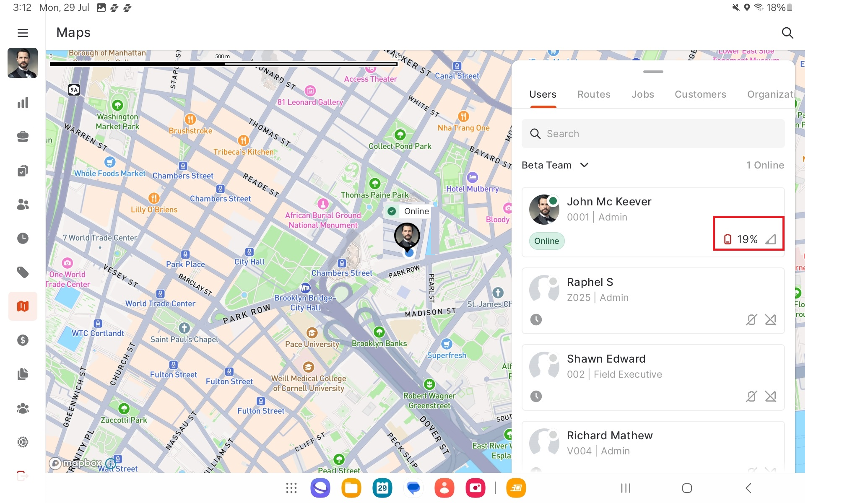868x503 pixels.
Task: Tap the search magnifier in header
Action: coord(787,33)
